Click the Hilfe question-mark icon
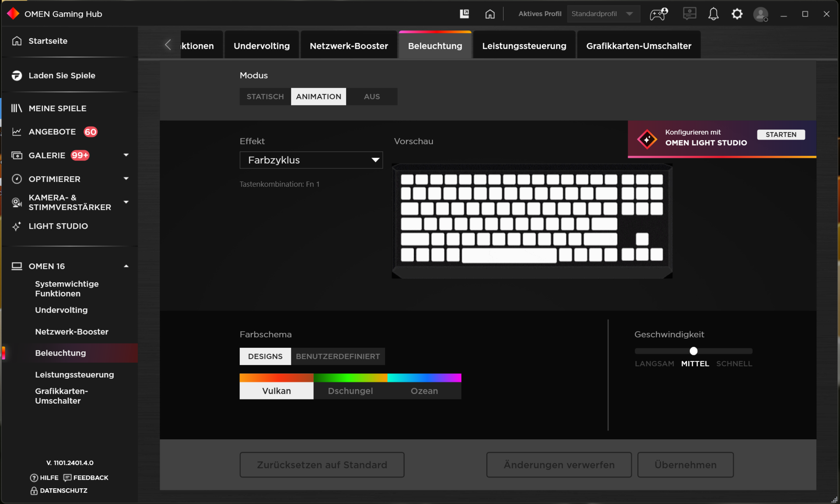840x504 pixels. point(34,478)
